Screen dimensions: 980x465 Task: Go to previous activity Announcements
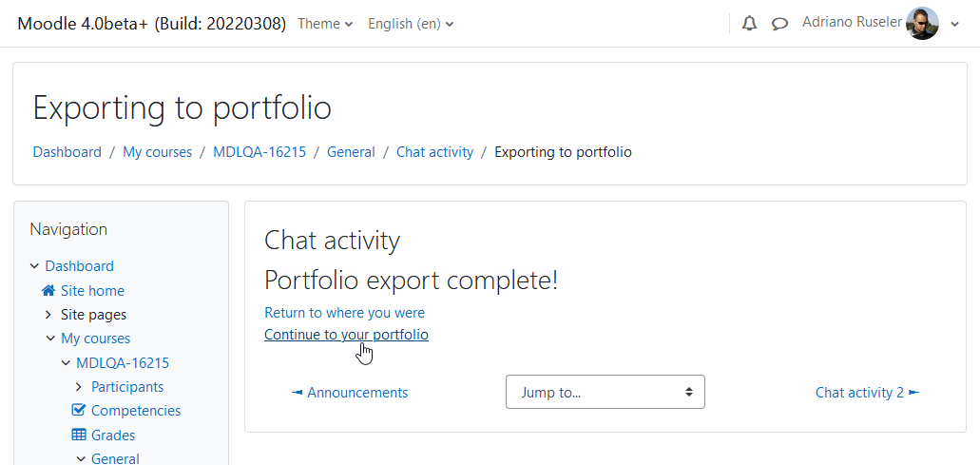(x=350, y=393)
